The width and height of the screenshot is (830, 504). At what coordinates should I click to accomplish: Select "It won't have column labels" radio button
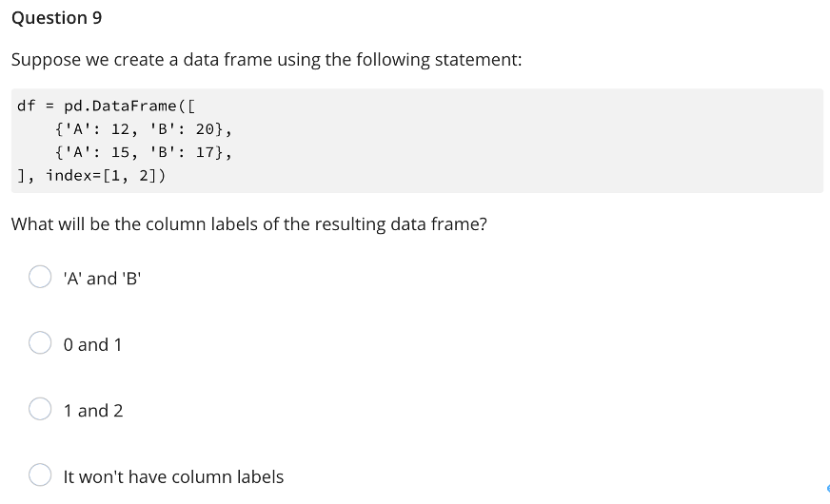click(40, 475)
